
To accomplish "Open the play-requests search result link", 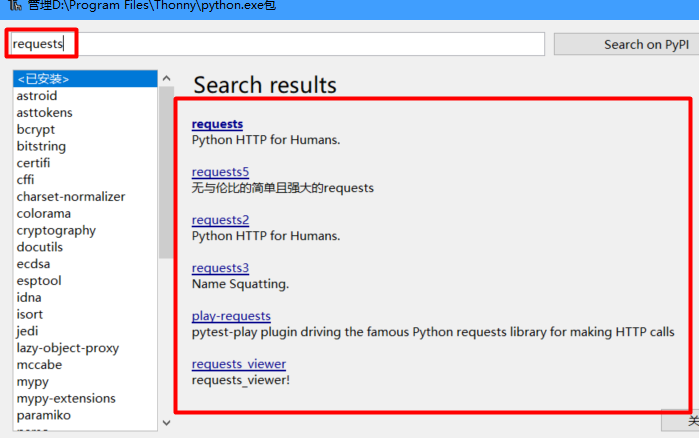I will 231,316.
